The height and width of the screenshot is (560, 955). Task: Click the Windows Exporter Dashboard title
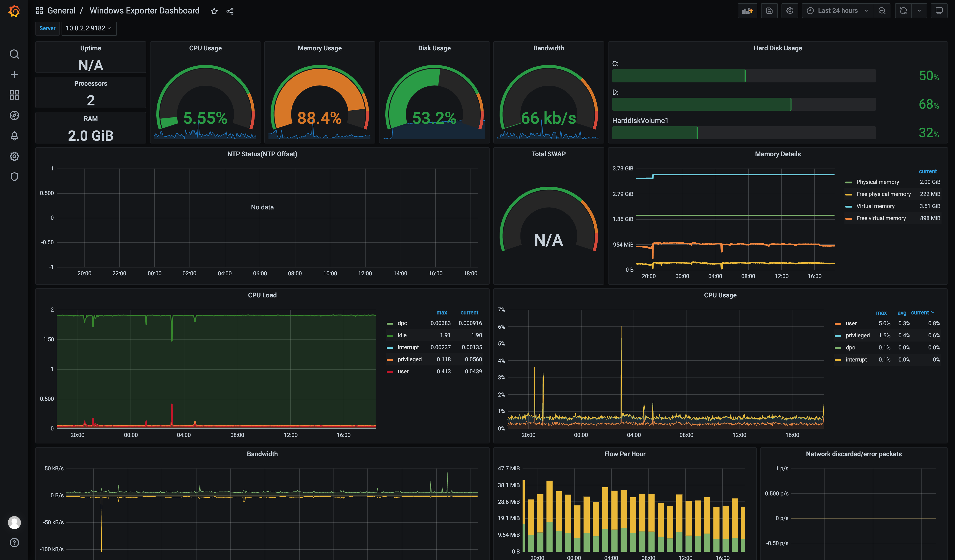click(144, 11)
